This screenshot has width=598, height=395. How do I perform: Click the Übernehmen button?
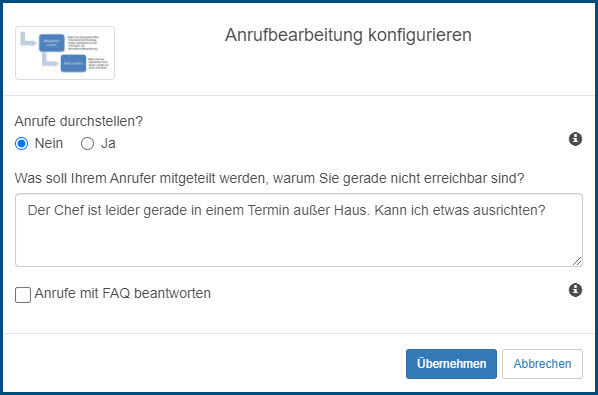click(451, 364)
